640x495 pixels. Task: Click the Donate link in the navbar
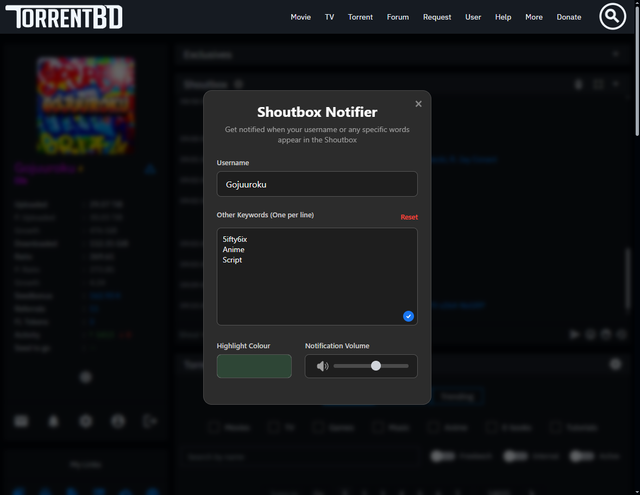tap(568, 17)
